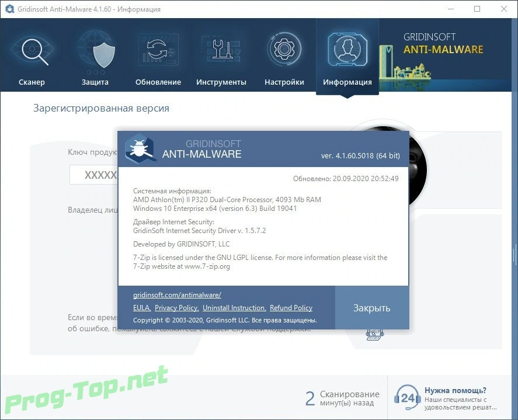Click the version text ver. 4.1.60.5018
Image resolution: width=518 pixels, height=420 pixels.
pos(360,155)
